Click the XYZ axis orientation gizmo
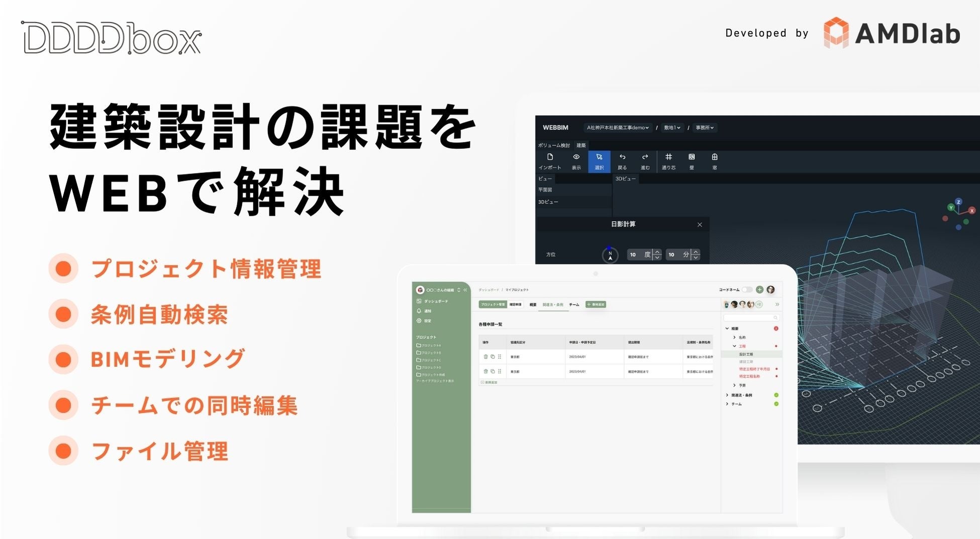This screenshot has height=539, width=980. click(x=958, y=214)
